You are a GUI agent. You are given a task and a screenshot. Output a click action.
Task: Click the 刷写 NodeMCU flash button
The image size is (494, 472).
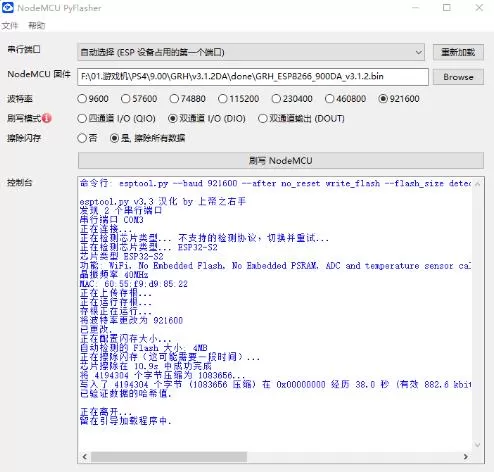point(281,161)
